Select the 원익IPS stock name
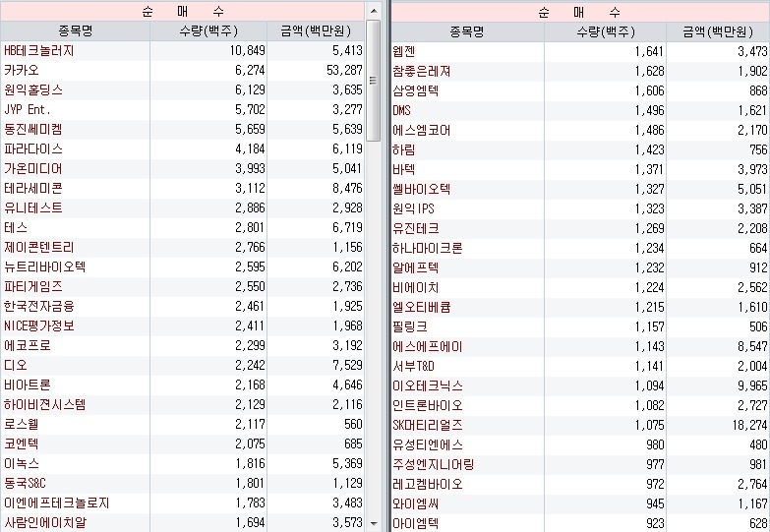 pos(413,208)
